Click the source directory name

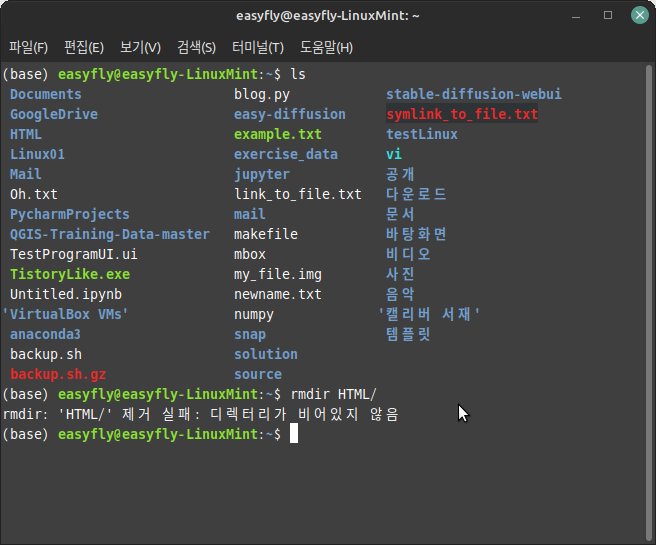pos(258,374)
